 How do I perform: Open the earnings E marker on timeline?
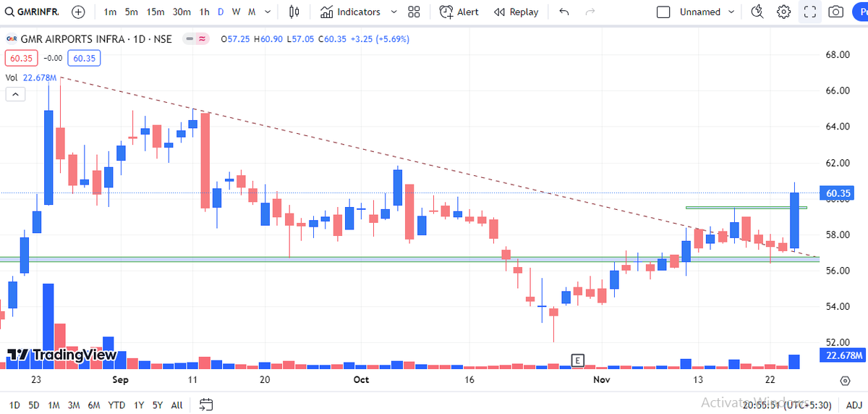point(577,360)
